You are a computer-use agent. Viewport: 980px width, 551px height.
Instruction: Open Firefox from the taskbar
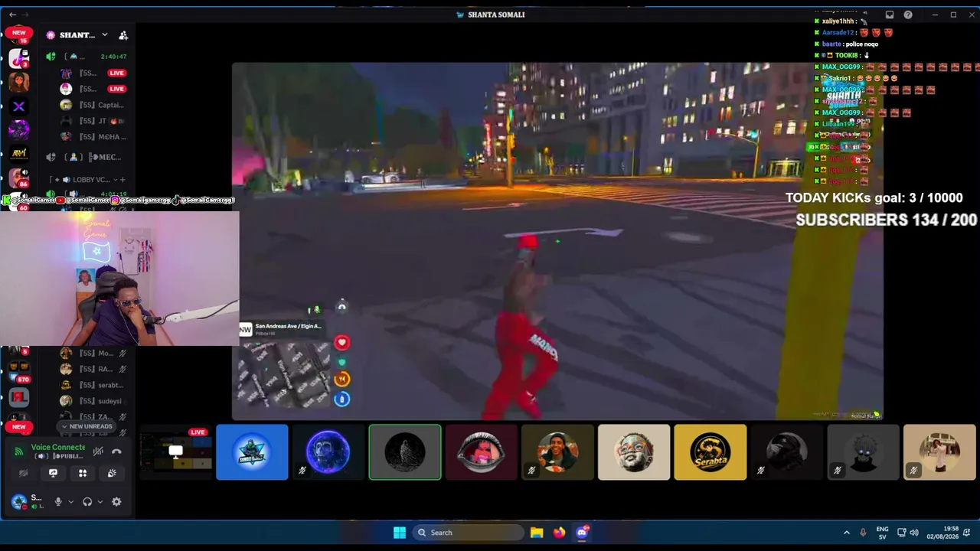click(560, 533)
